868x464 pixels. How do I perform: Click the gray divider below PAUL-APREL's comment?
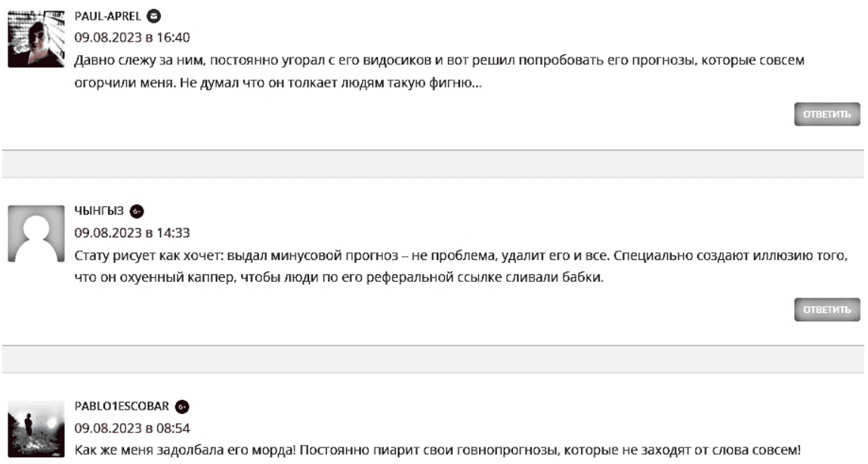point(434,164)
